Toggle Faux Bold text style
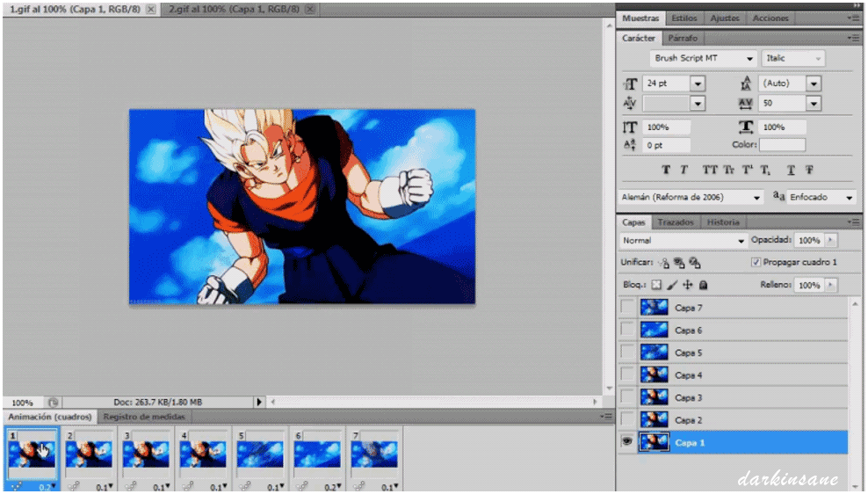The height and width of the screenshot is (494, 868). [666, 170]
